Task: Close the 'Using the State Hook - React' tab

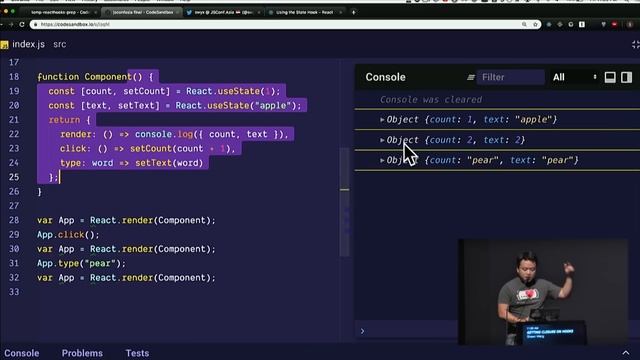Action: [340, 12]
